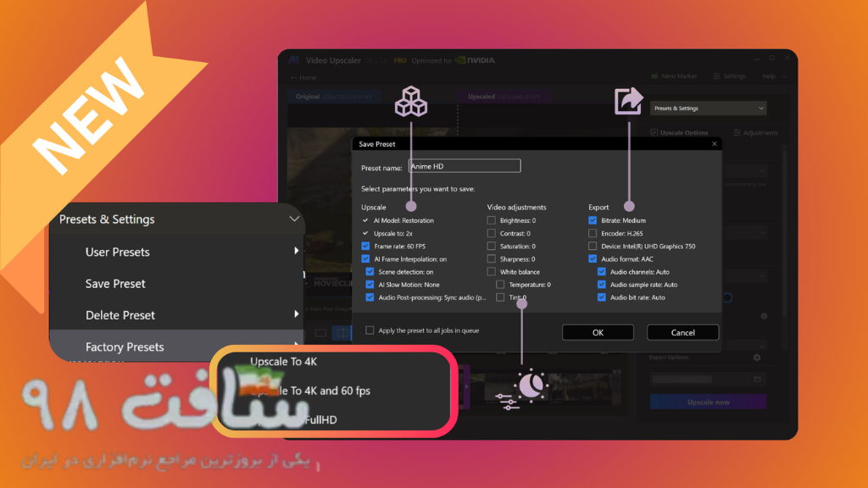868x488 pixels.
Task: Select the split compare view icon
Action: coord(342,333)
